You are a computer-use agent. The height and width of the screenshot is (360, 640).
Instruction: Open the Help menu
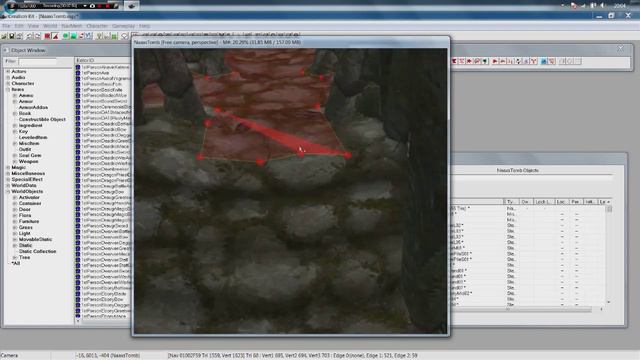(144, 26)
